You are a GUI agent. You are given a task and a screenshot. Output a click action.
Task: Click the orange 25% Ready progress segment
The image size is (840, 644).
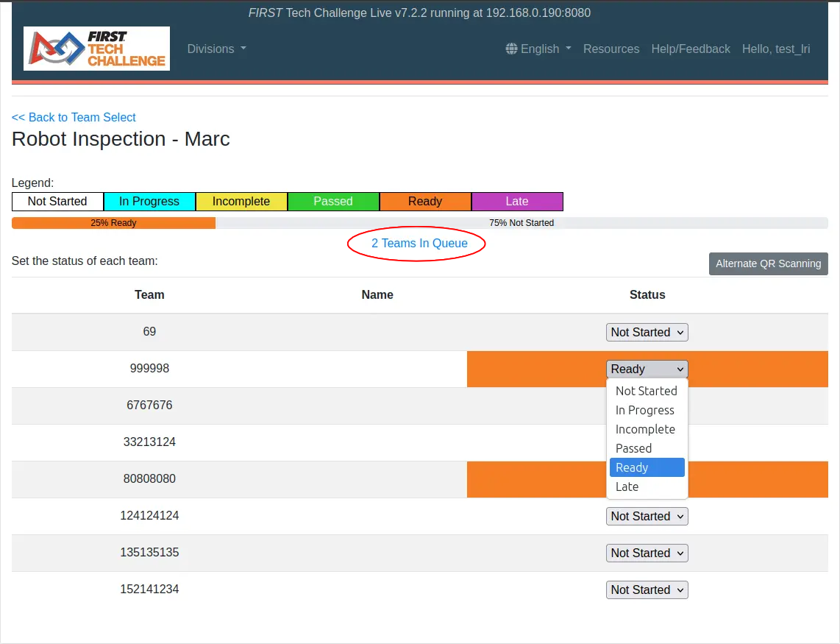(x=113, y=223)
